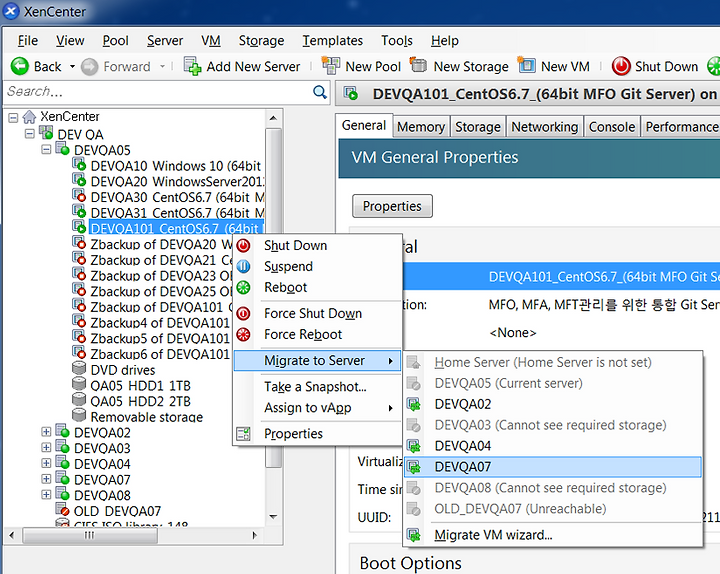The width and height of the screenshot is (720, 574).
Task: Select DEVQA31_CentOS6.7 VM row
Action: point(177,213)
